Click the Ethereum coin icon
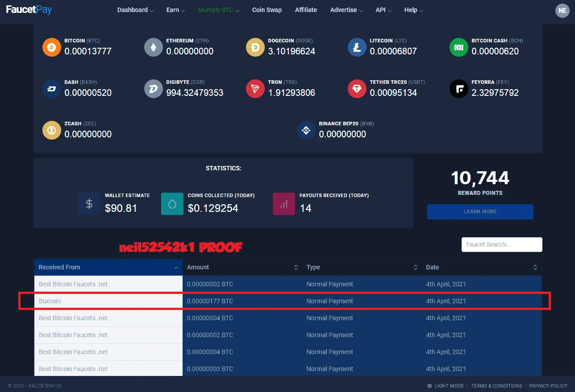575x392 pixels. point(153,47)
